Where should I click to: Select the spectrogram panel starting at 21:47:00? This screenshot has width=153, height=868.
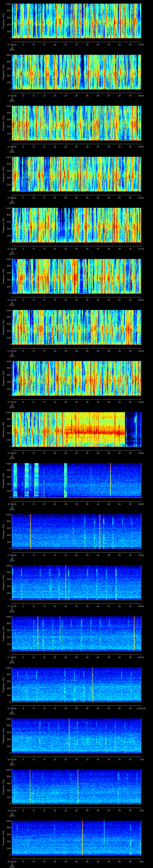tap(76, 72)
